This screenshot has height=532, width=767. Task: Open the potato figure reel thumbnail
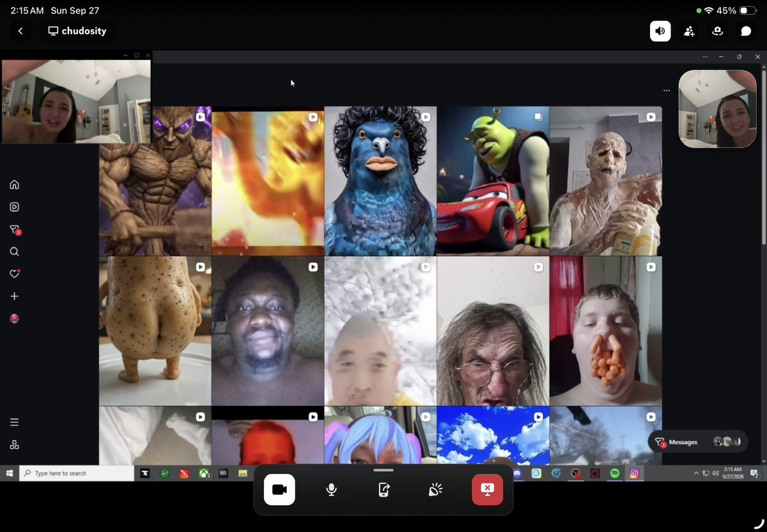coord(155,331)
